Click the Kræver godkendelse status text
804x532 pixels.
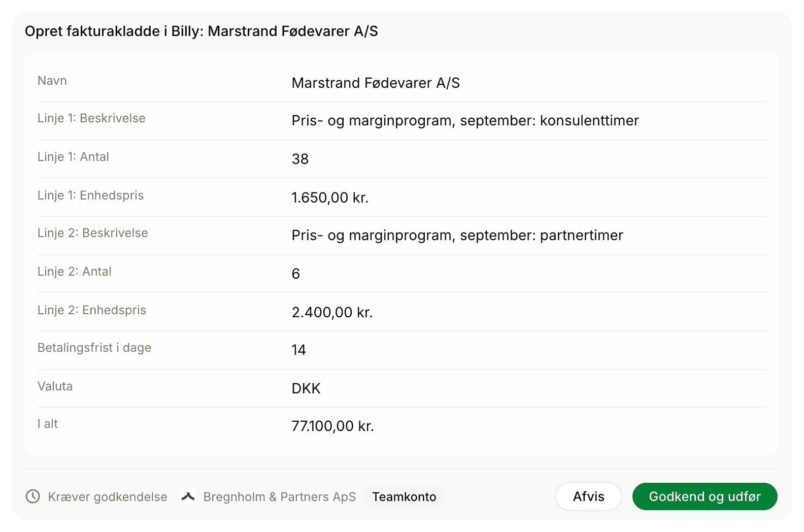108,497
